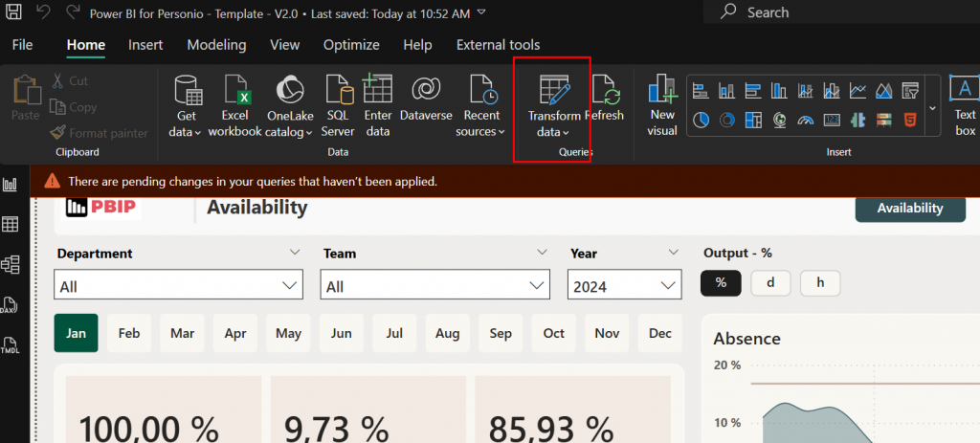Insert the 123 card visual

pyautogui.click(x=832, y=120)
